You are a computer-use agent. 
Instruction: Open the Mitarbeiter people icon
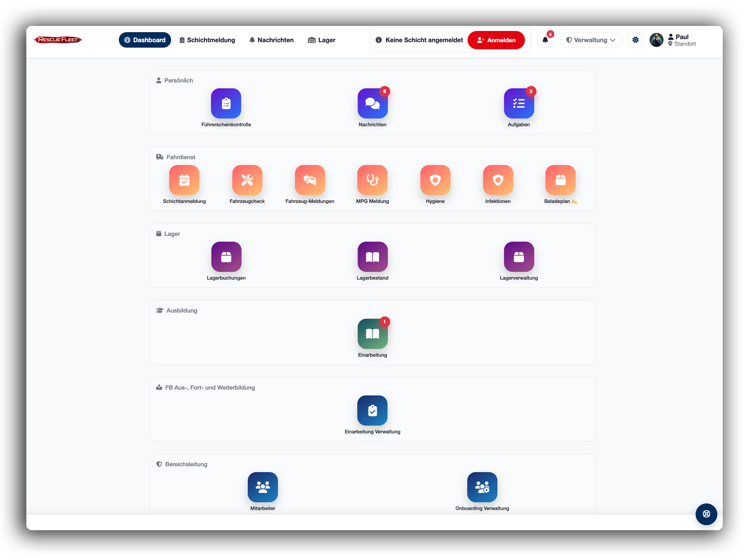point(262,487)
